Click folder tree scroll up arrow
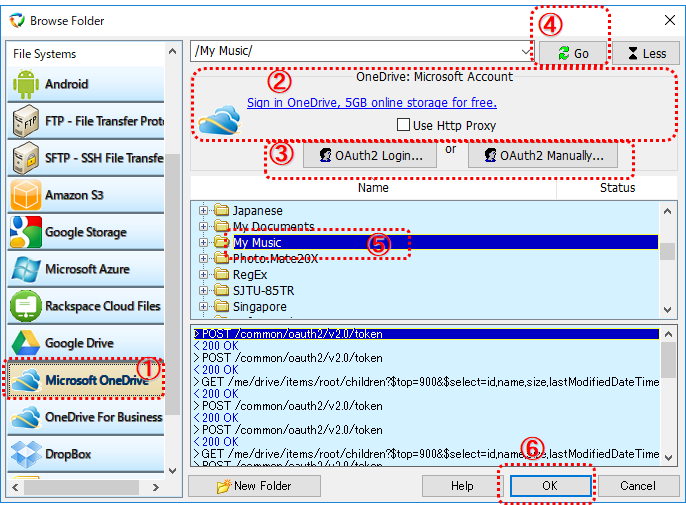Viewport: 686px width, 505px height. (667, 211)
